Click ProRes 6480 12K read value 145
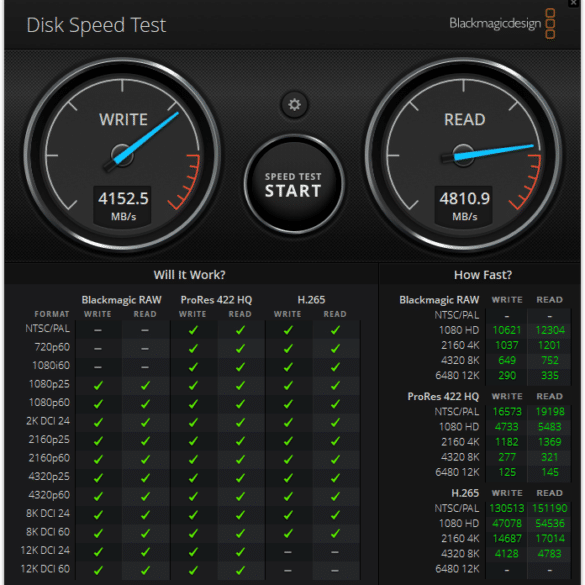This screenshot has width=585, height=585. [550, 472]
